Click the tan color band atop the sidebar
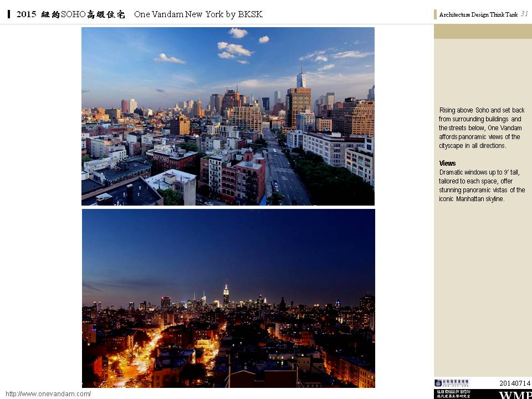The image size is (532, 399). coord(482,31)
